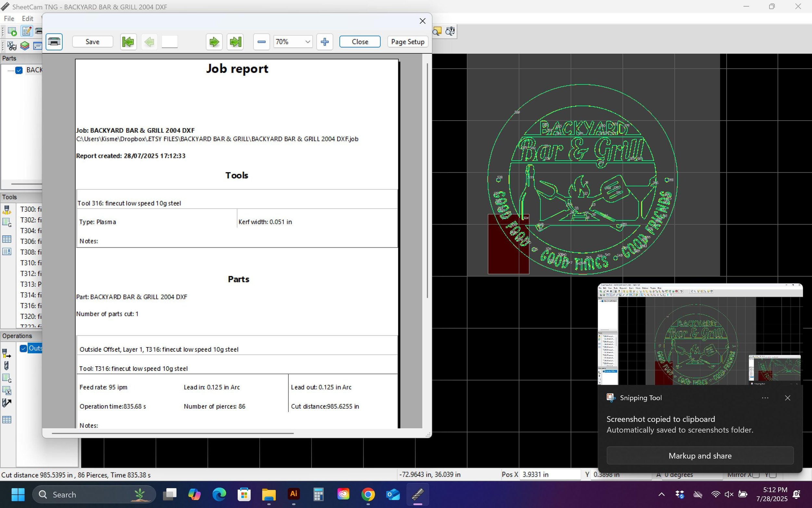Viewport: 812px width, 508px height.
Task: Toggle the Outside Offset operation checkbox
Action: (23, 348)
